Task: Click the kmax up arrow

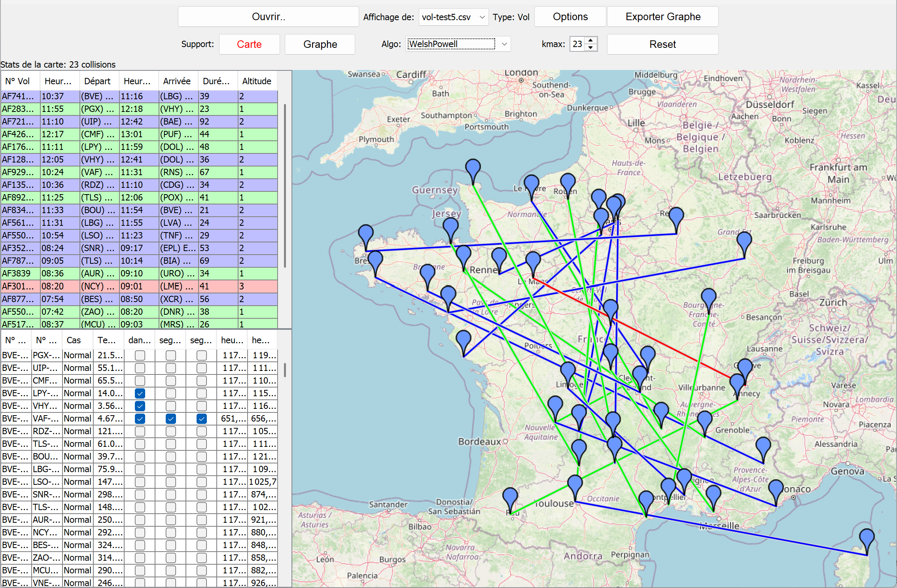Action: [590, 41]
